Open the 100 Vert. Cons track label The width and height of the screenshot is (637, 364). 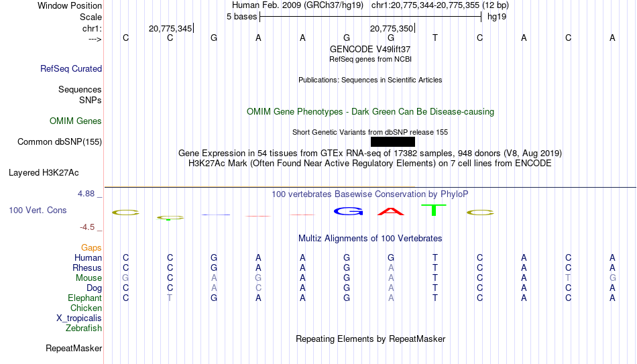(x=38, y=210)
